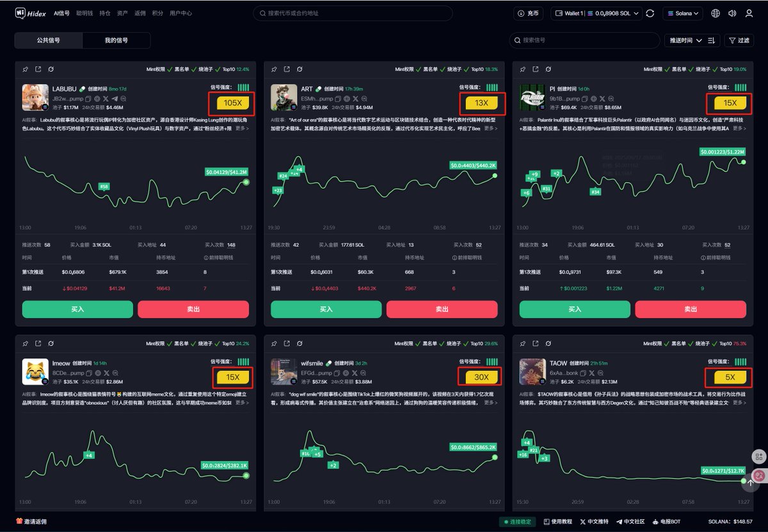Open the 中文社区 Telegram link
768x532 pixels.
click(x=630, y=522)
